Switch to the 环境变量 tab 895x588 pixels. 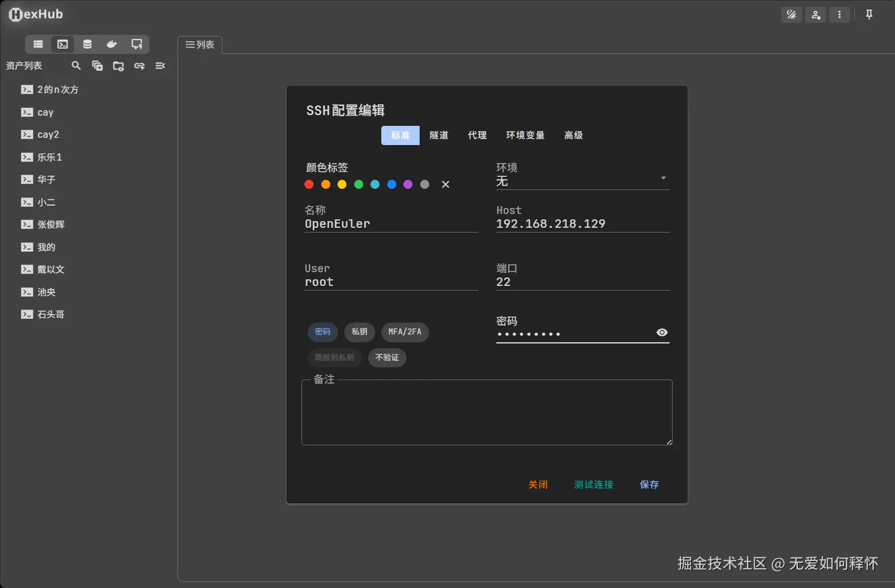click(525, 135)
